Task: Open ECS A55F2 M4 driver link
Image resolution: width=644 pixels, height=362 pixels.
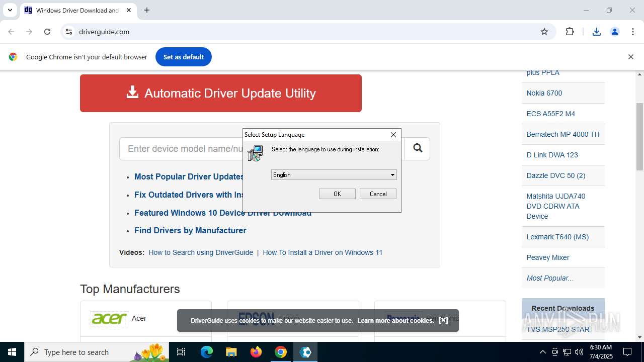Action: 550,114
